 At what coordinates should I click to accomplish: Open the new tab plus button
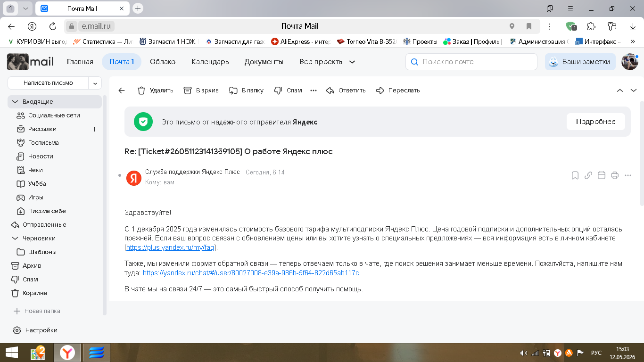pos(138,8)
